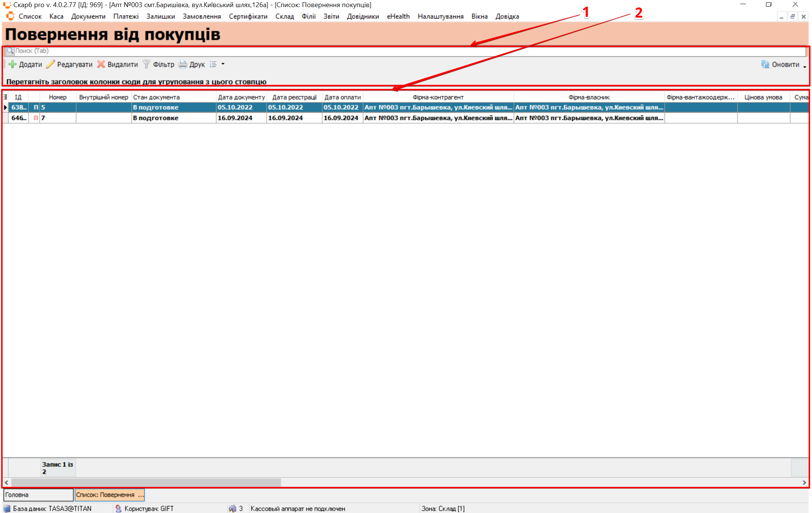Open the Документи menu

pos(88,16)
